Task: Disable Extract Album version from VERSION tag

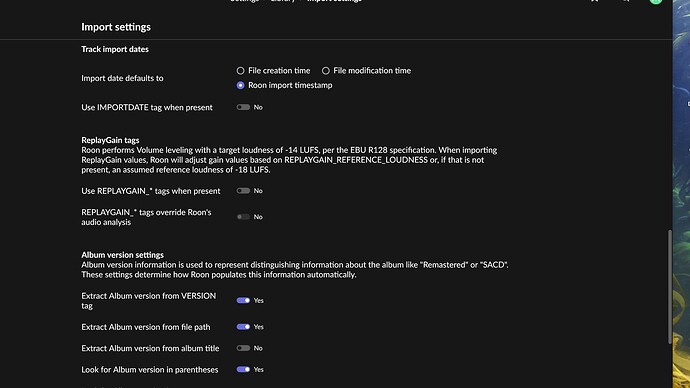Action: pyautogui.click(x=243, y=300)
